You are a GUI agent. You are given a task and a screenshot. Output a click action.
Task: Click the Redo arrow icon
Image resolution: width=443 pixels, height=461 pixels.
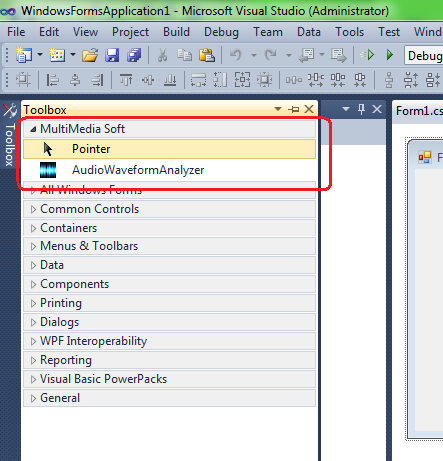[270, 55]
